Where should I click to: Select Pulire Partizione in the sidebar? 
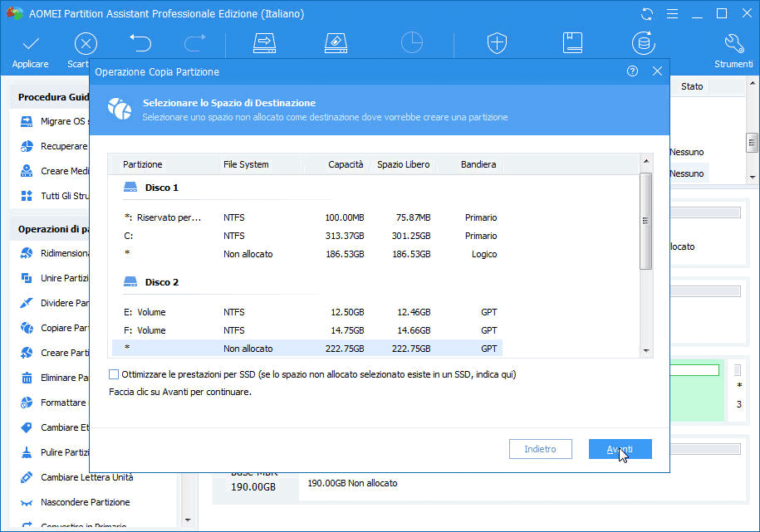click(x=65, y=452)
